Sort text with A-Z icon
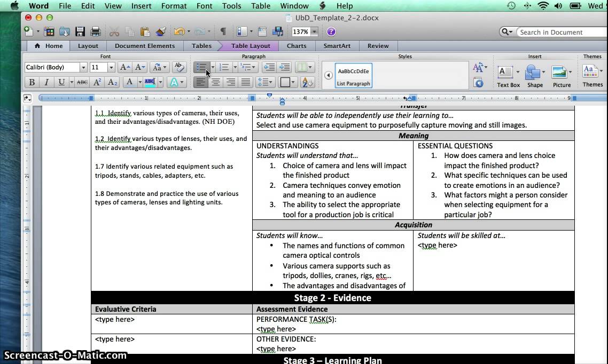This screenshot has height=364, width=608. coord(307,82)
